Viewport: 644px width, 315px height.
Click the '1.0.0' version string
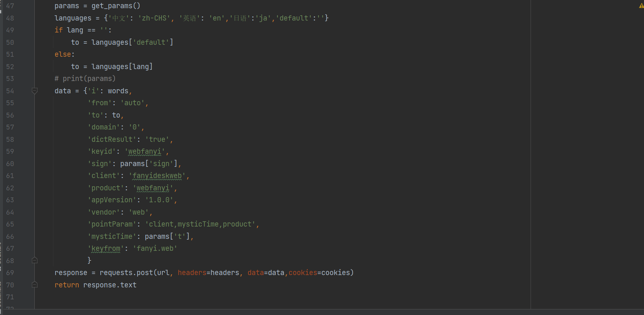coord(159,200)
